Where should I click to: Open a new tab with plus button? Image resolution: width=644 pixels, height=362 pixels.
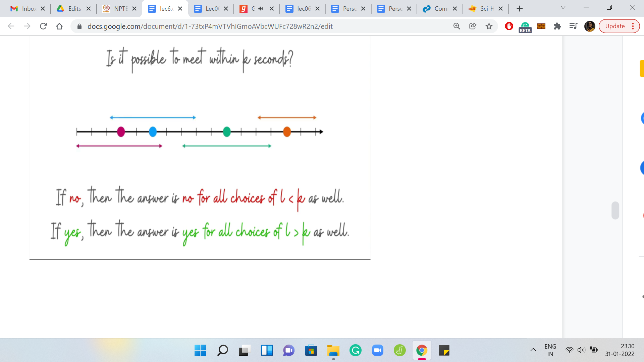point(520,9)
